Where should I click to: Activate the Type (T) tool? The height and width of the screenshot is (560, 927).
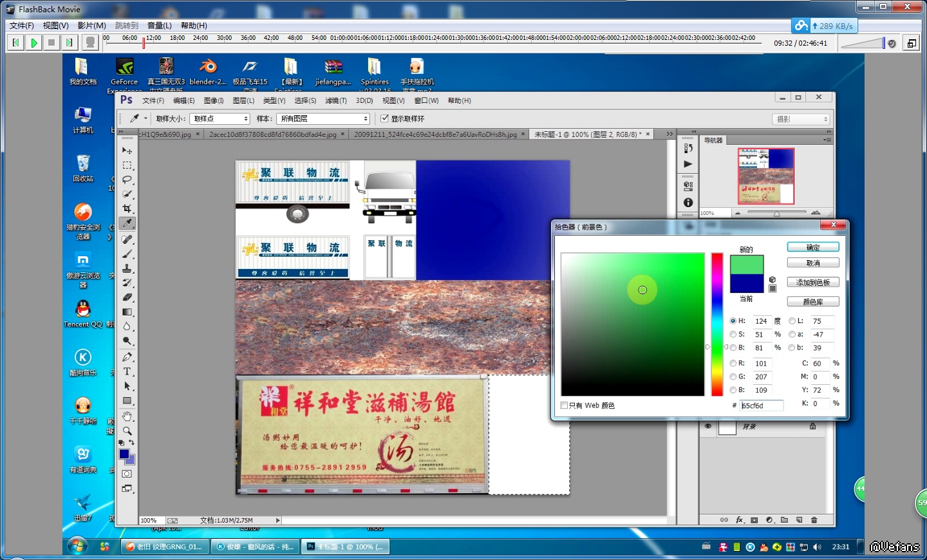(x=127, y=371)
